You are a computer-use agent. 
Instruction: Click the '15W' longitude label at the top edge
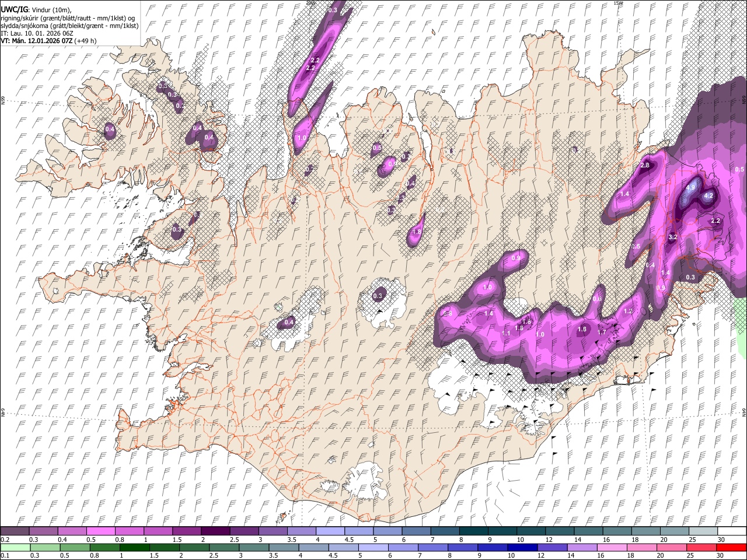618,3
